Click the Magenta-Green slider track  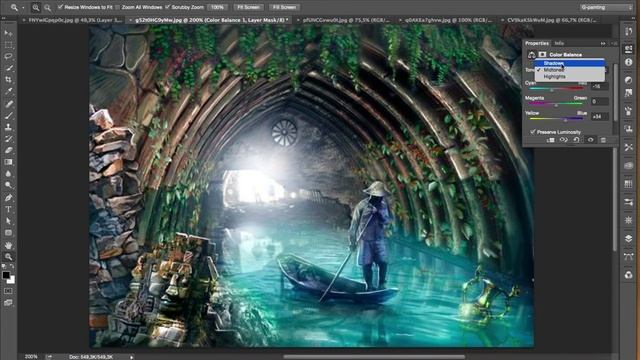(x=556, y=104)
